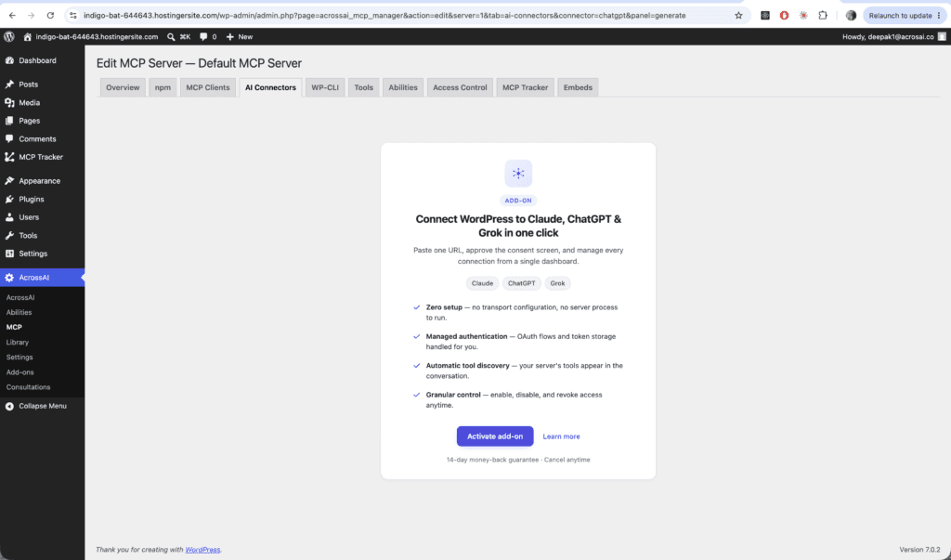The width and height of the screenshot is (951, 560).
Task: Click the Claude chip
Action: (482, 283)
